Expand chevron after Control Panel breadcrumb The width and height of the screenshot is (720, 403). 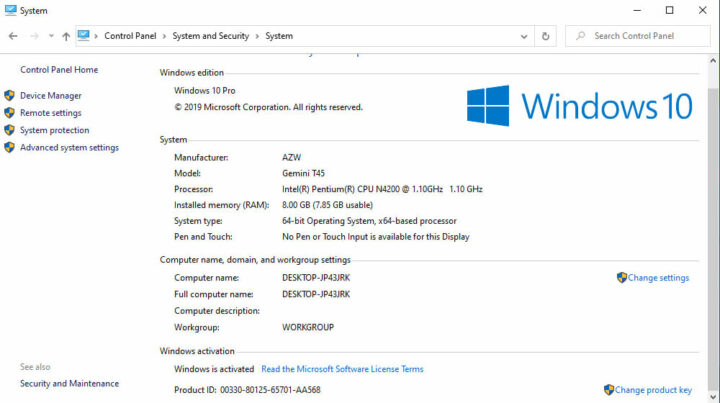pyautogui.click(x=164, y=36)
